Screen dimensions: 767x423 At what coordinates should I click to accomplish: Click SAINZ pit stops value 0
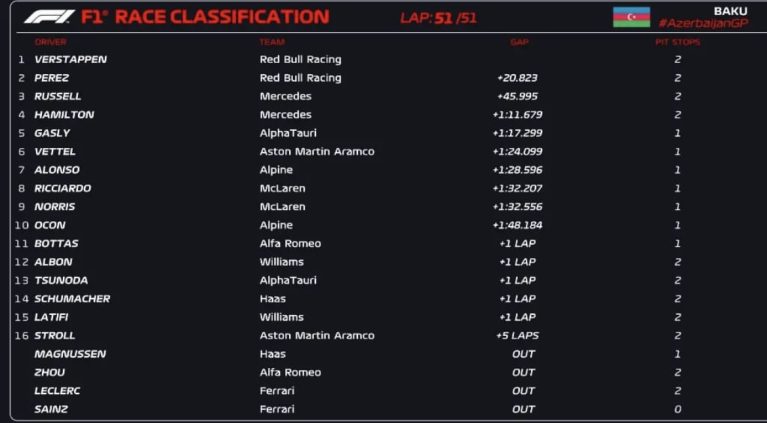677,409
